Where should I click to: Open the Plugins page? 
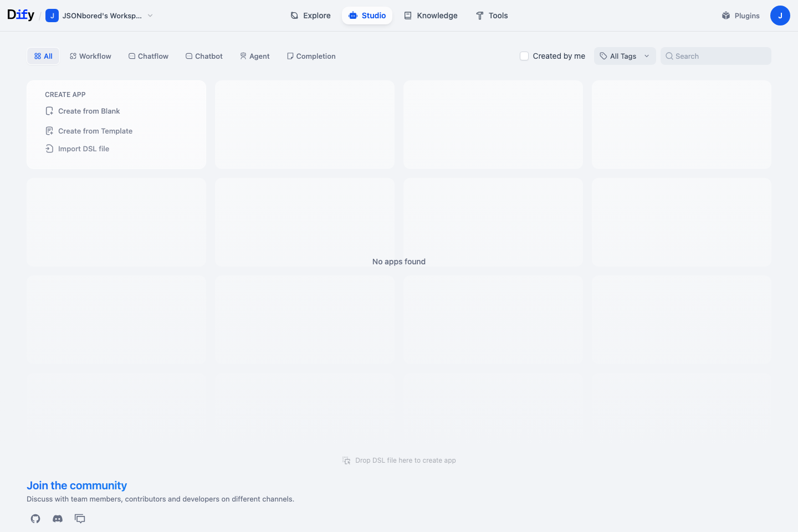[x=740, y=16]
